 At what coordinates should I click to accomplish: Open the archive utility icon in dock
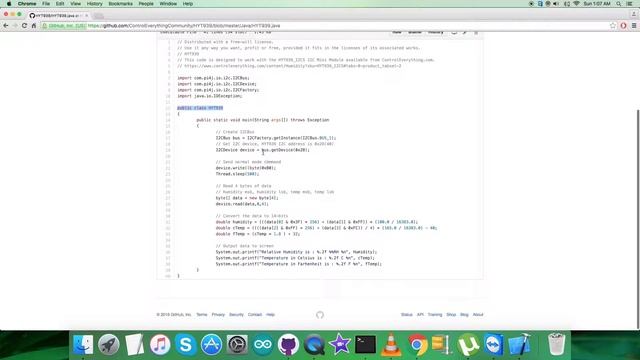click(442, 344)
